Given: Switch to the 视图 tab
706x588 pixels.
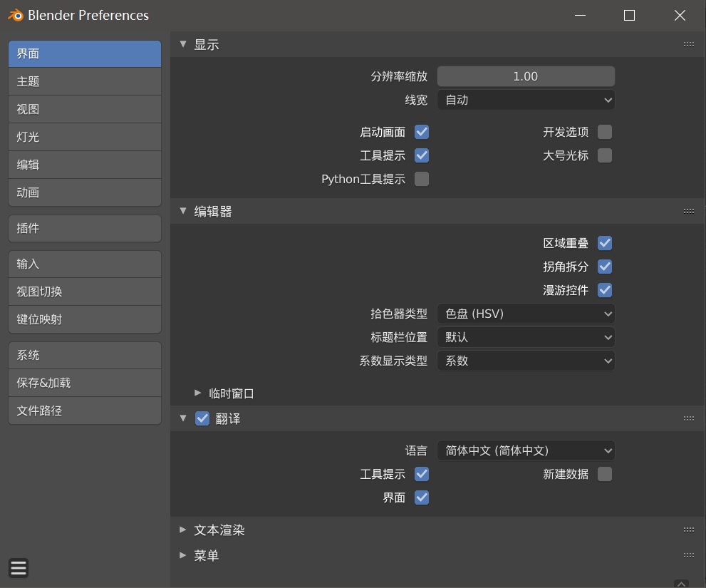Looking at the screenshot, I should (x=85, y=110).
